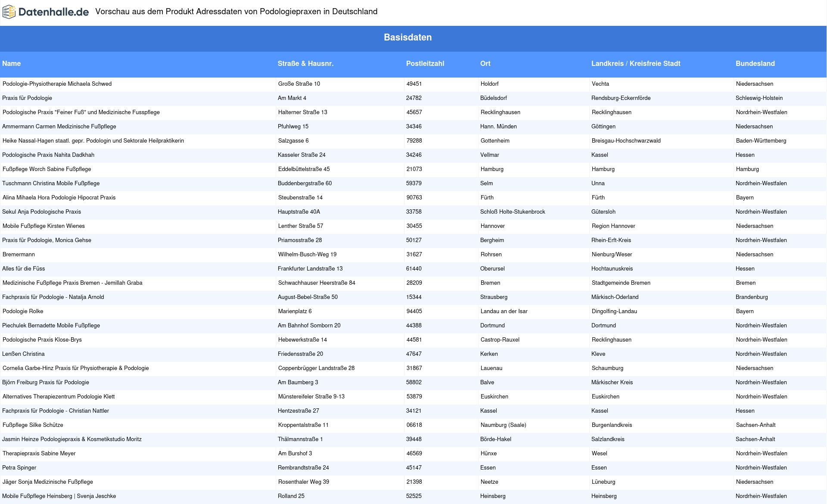The width and height of the screenshot is (827, 504).
Task: Click the Landkreis / Kreisfreie Stadt header
Action: [x=636, y=63]
